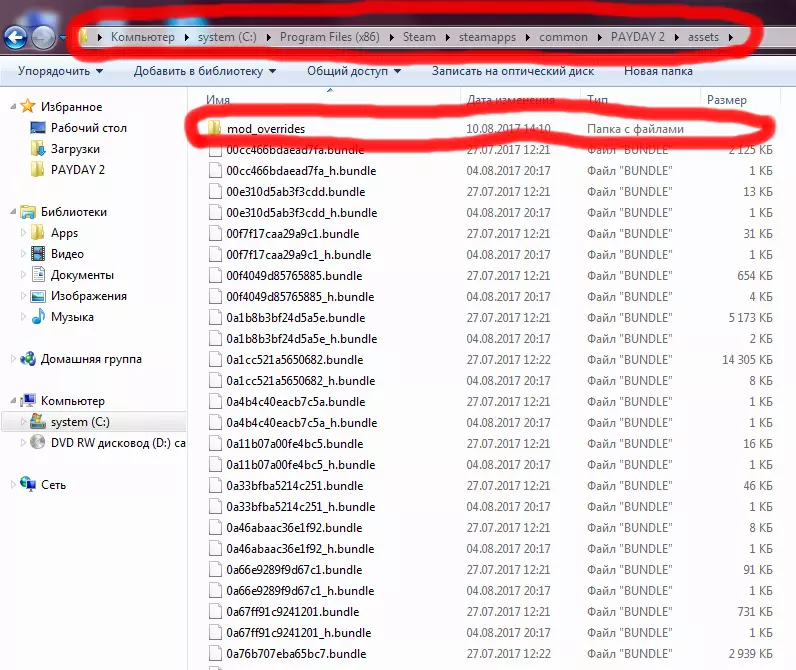
Task: Open the arrow after assets breadcrumb
Action: click(731, 37)
